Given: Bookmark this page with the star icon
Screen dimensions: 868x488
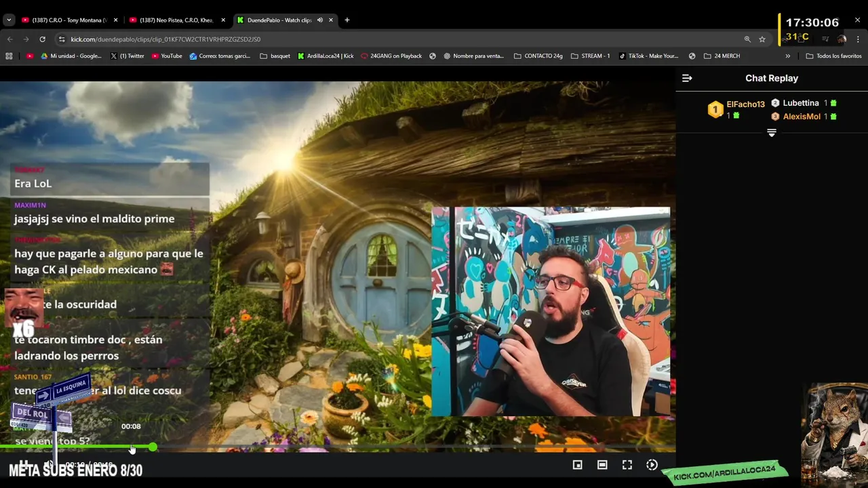Looking at the screenshot, I should tap(762, 39).
